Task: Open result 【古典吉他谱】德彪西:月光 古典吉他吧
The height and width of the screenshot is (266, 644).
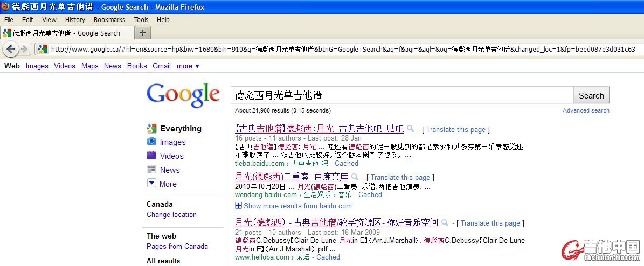Action: coord(319,129)
